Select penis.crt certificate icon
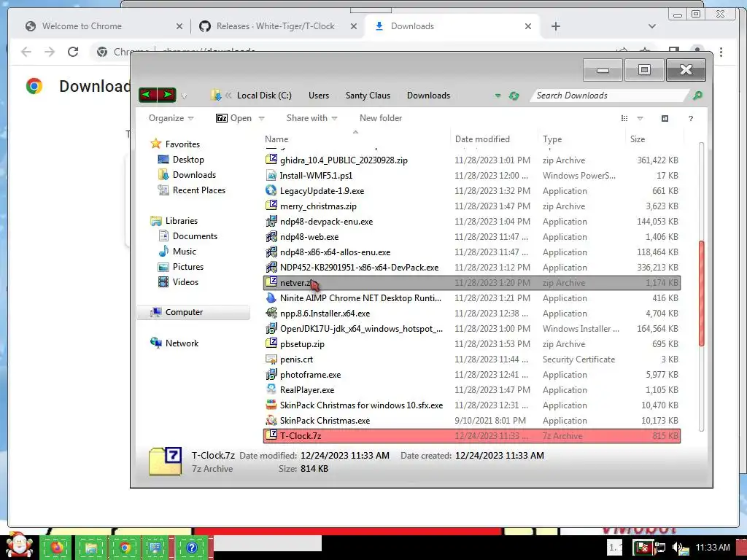 (x=271, y=359)
